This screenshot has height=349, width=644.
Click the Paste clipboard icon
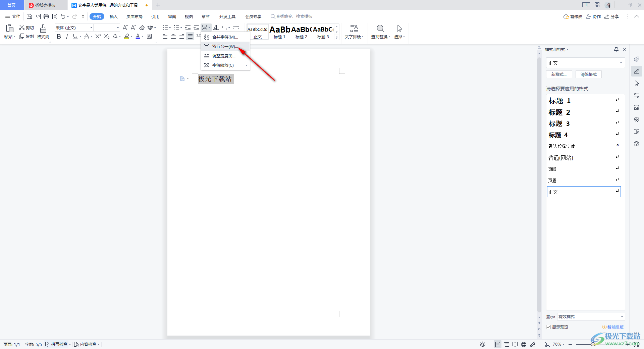coord(10,29)
